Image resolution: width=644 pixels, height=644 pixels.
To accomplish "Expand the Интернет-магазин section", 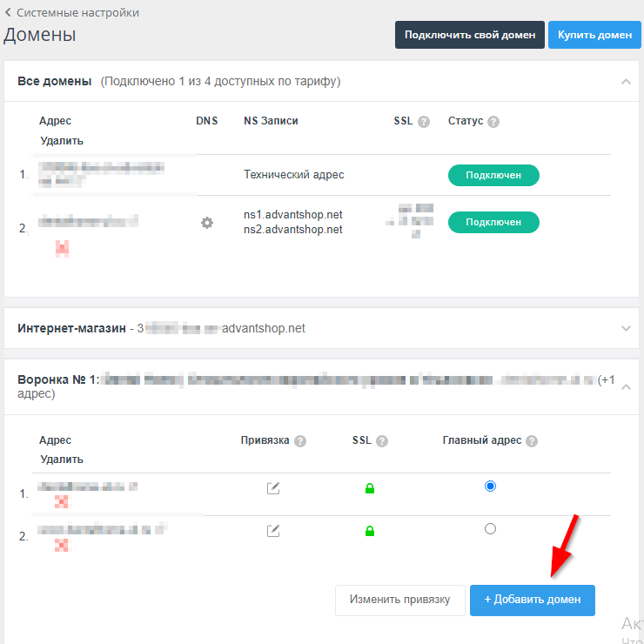I will point(625,328).
